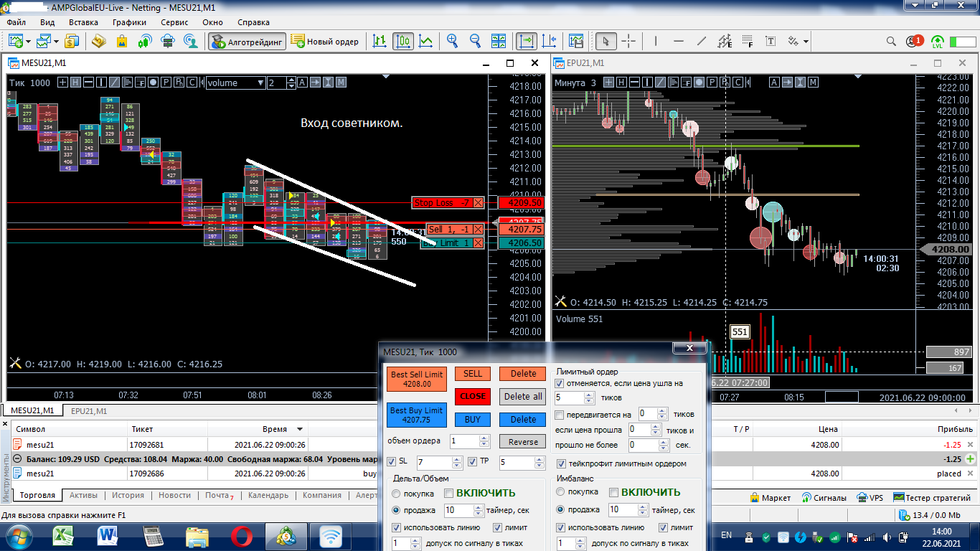Click the stepper for объем ордера

tap(484, 441)
